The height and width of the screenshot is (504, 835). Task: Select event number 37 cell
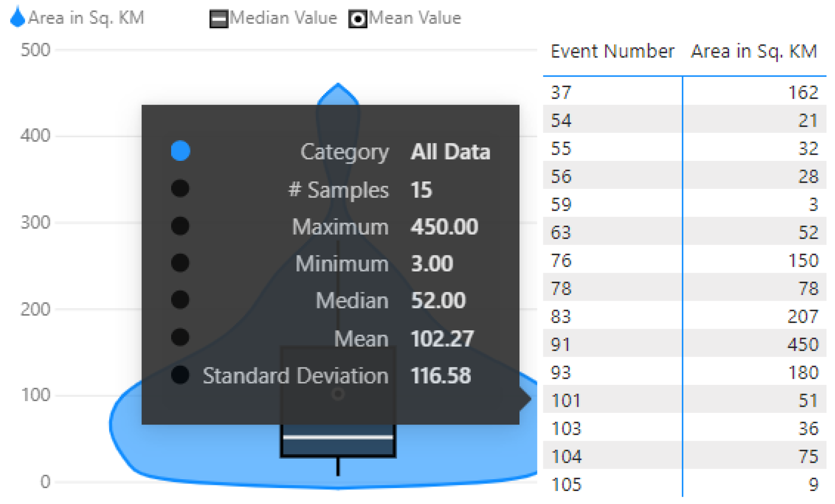pos(561,92)
